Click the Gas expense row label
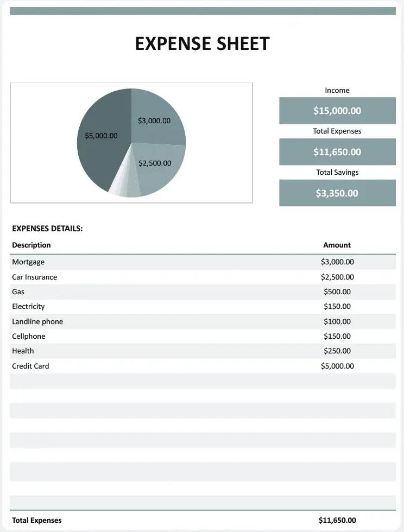Viewport: 404px width, 532px height. tap(18, 292)
